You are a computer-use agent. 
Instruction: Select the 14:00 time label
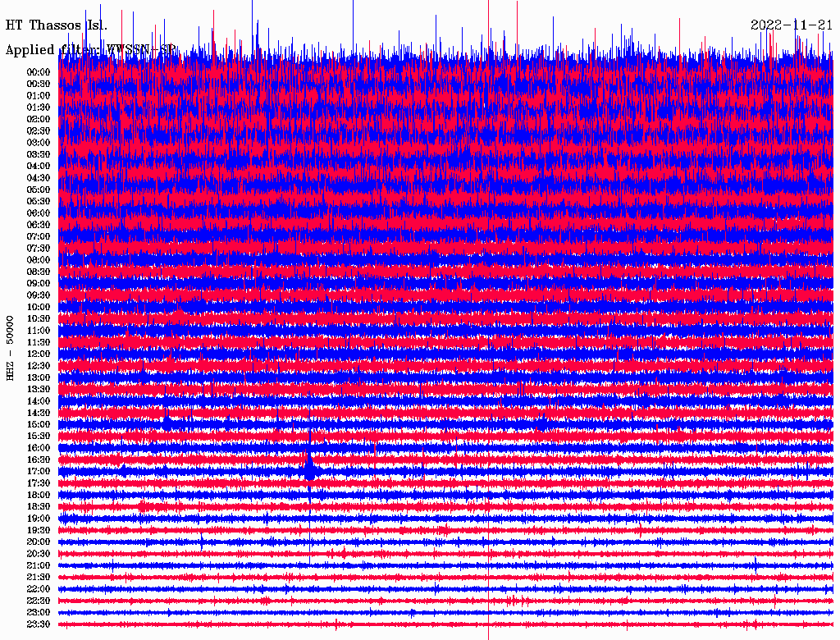point(39,401)
